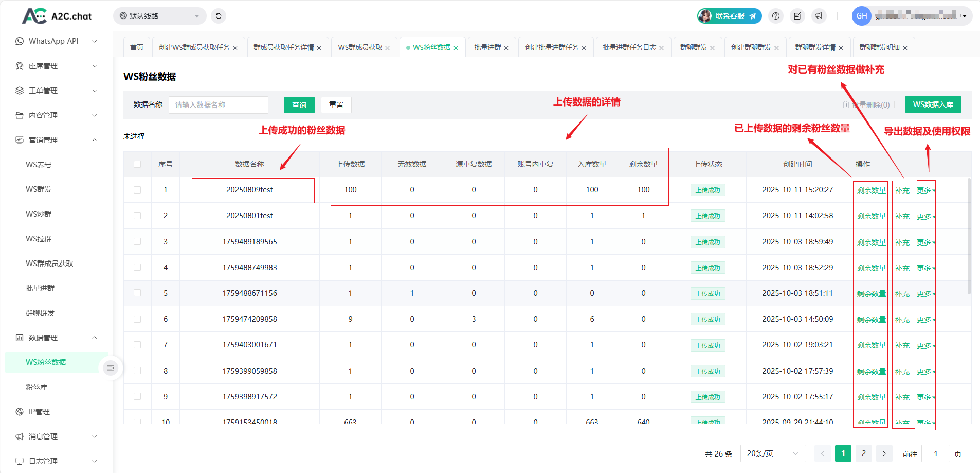Open the notes icon in top header
The width and height of the screenshot is (980, 473).
(x=797, y=16)
